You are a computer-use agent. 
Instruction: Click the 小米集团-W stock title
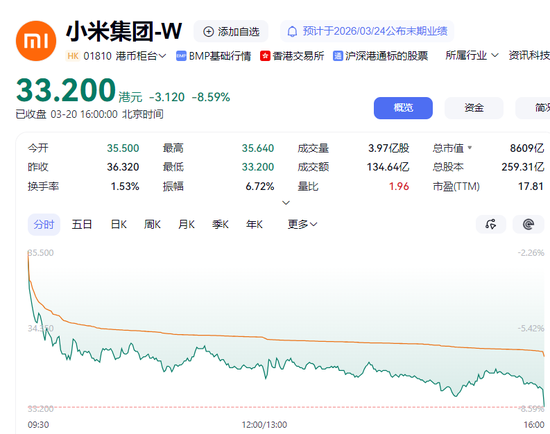124,32
